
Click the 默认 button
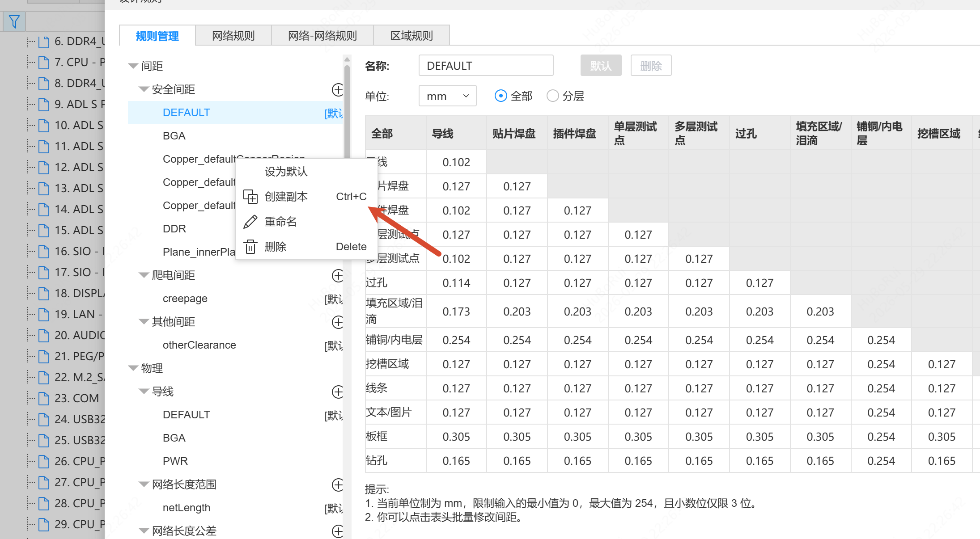(x=601, y=66)
